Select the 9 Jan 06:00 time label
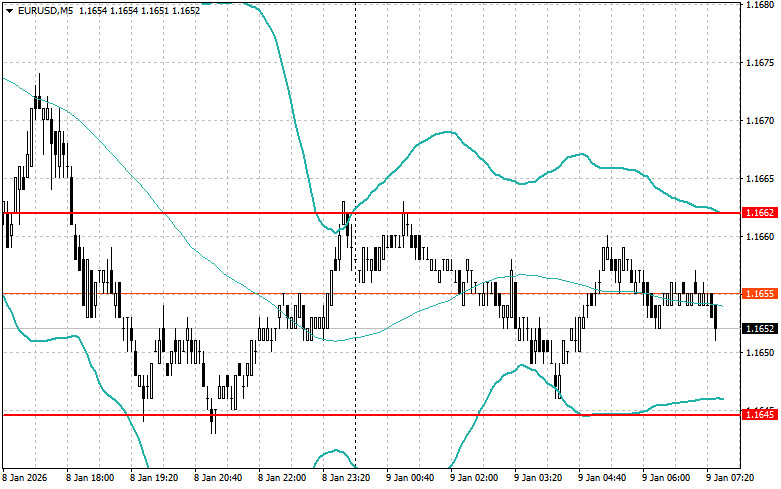 [666, 478]
